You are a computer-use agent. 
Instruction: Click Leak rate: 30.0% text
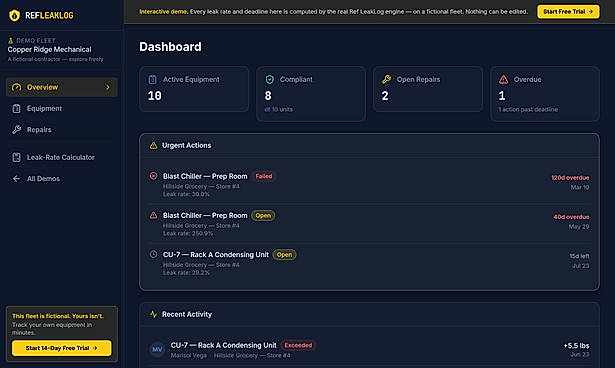[x=186, y=194]
